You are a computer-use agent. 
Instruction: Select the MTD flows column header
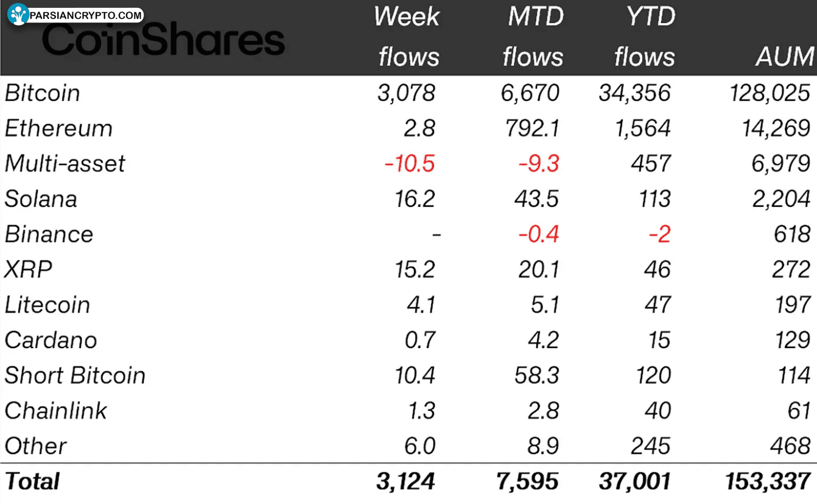pyautogui.click(x=533, y=37)
